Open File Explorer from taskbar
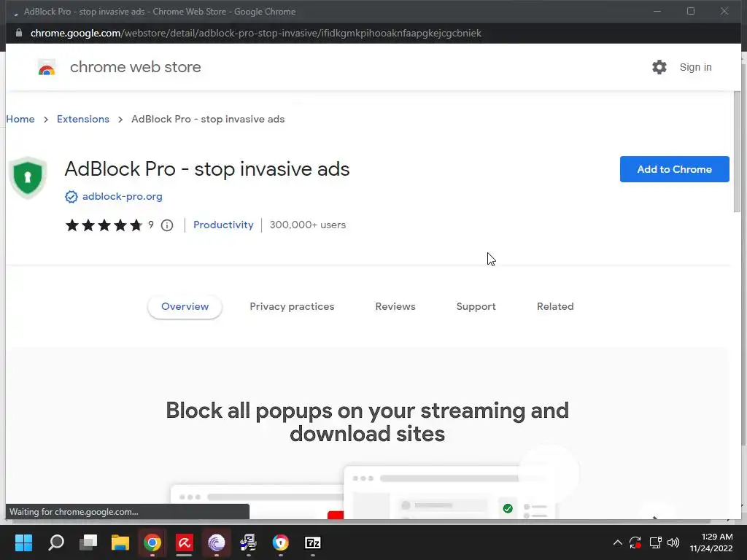Image resolution: width=747 pixels, height=560 pixels. 120,542
